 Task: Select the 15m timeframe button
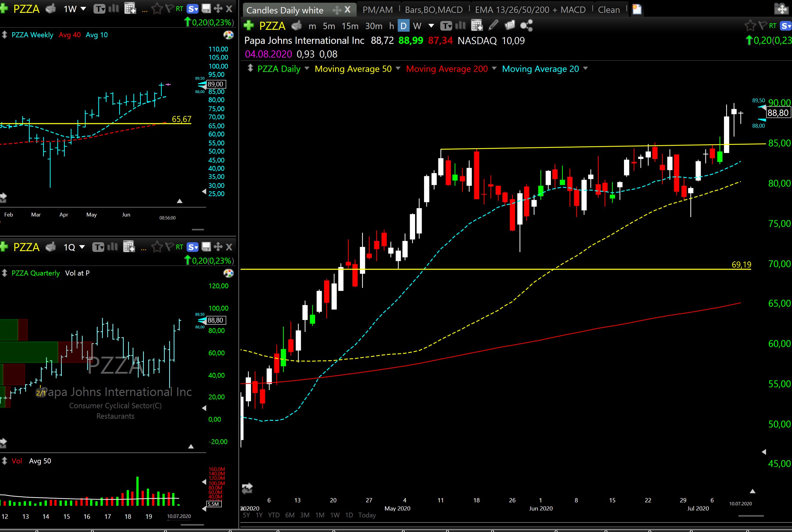pos(350,26)
